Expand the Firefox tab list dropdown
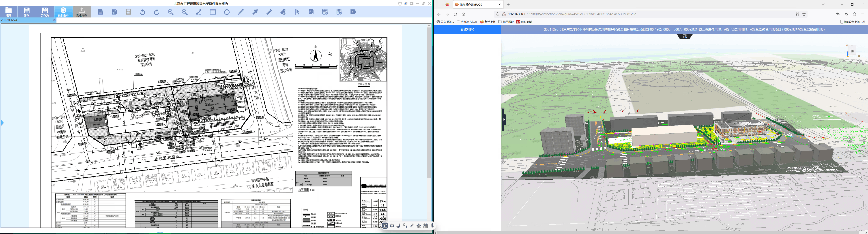 click(x=823, y=4)
